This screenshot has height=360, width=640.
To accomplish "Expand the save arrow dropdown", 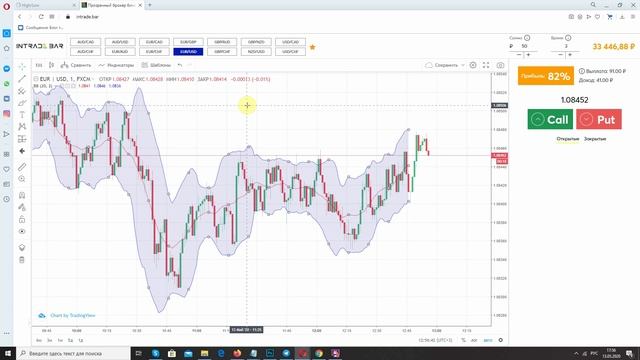I will pyautogui.click(x=463, y=65).
